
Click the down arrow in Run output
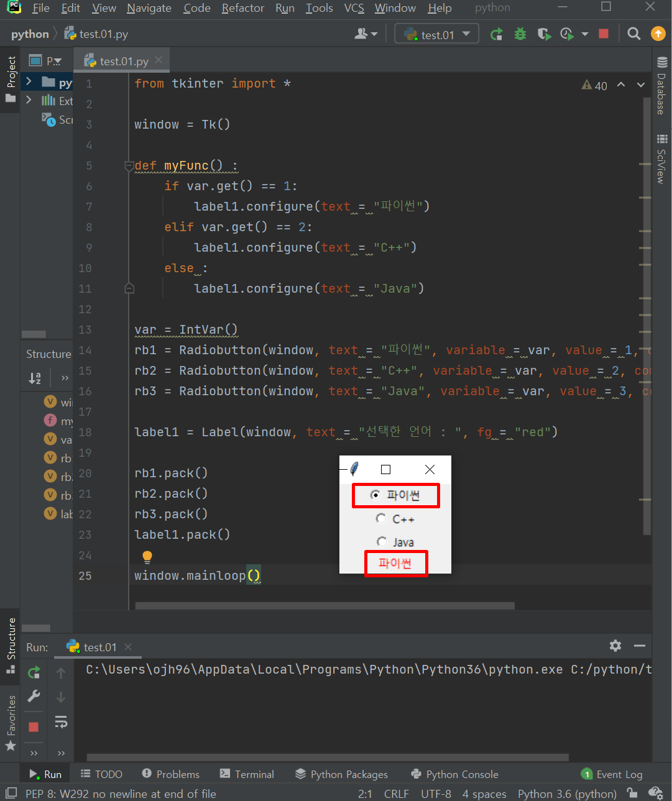coord(61,697)
